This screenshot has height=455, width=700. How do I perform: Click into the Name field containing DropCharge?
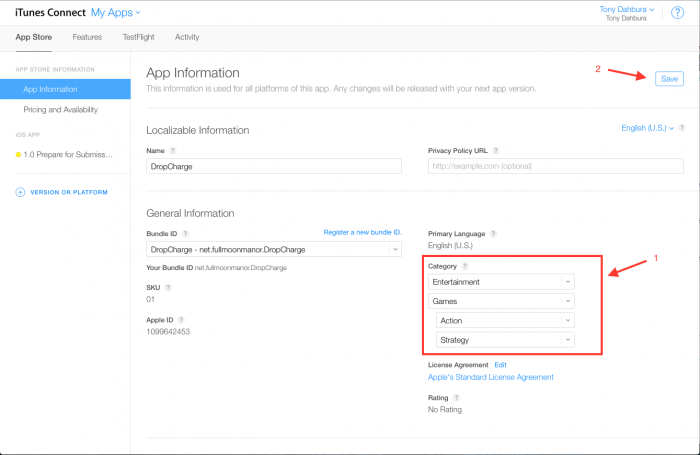[x=274, y=166]
